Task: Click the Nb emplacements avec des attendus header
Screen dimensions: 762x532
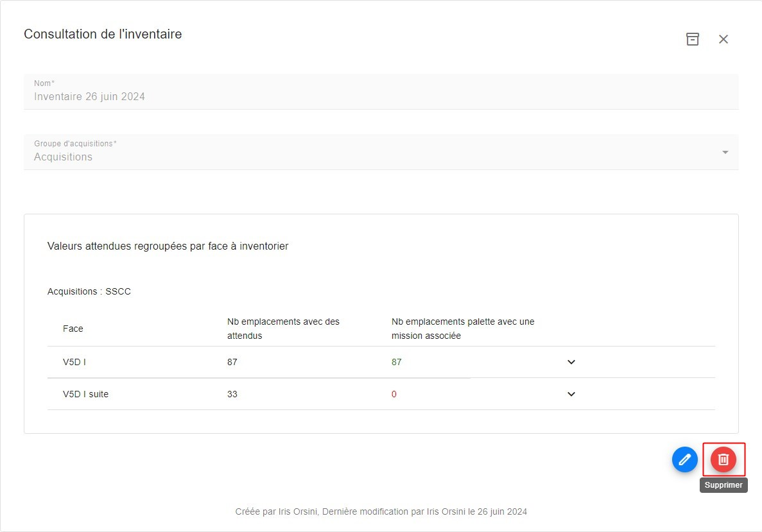Action: (283, 328)
